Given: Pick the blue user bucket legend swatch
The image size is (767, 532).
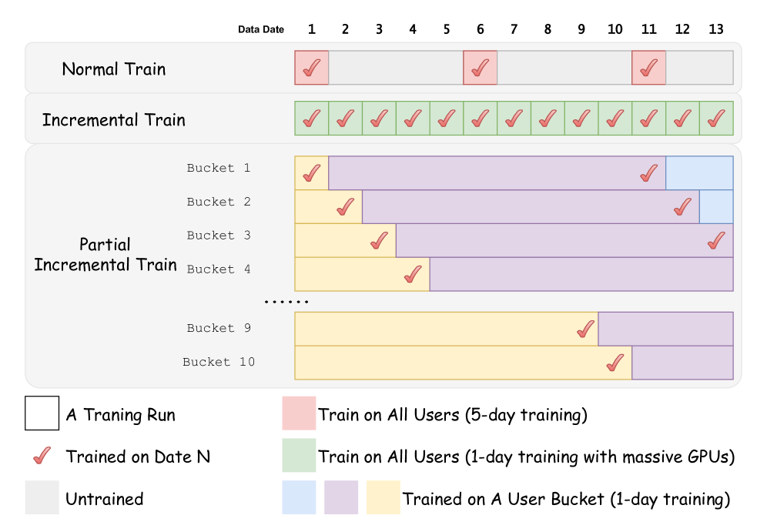Looking at the screenshot, I should 299,497.
